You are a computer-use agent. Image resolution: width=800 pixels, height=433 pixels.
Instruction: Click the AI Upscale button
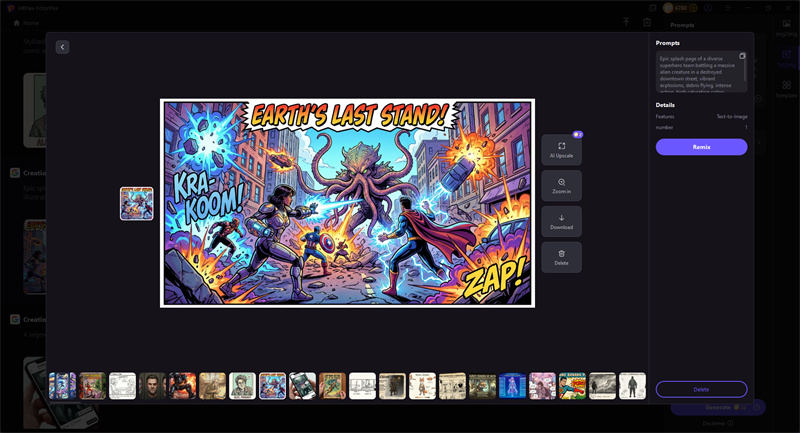click(561, 150)
